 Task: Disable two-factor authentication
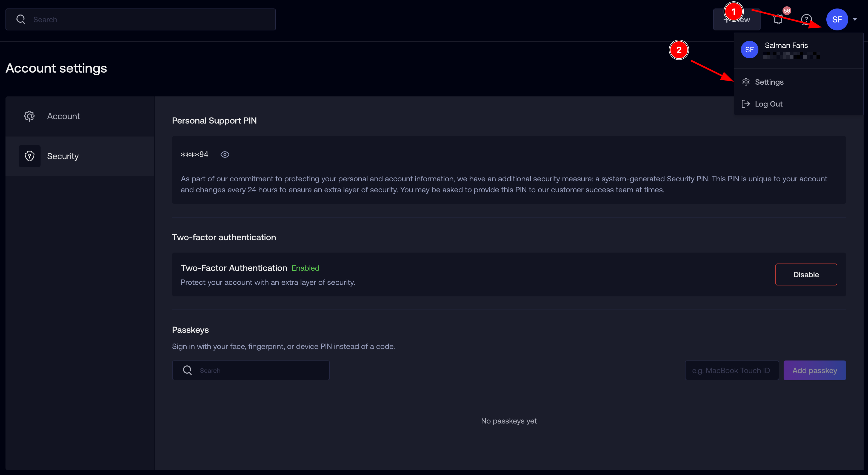806,274
